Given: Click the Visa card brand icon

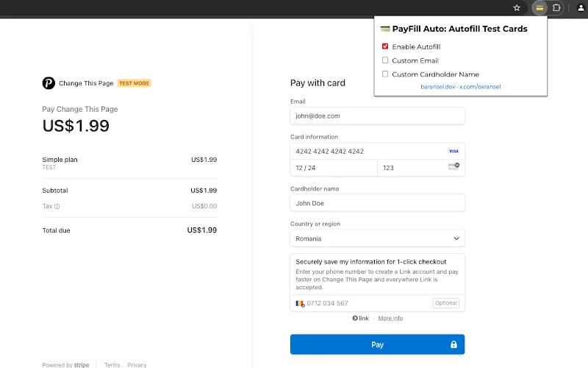Looking at the screenshot, I should coord(453,152).
